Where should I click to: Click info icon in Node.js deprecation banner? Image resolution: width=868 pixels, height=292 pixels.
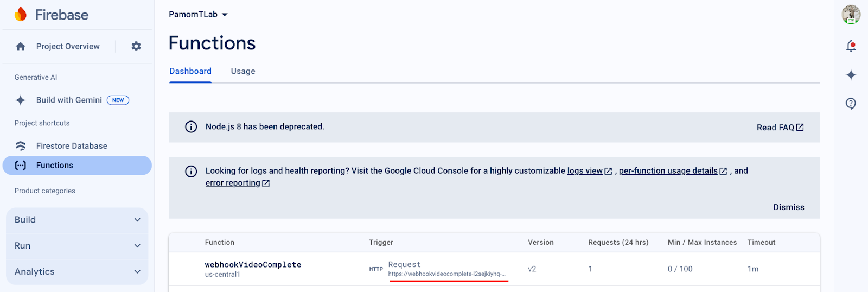tap(191, 126)
